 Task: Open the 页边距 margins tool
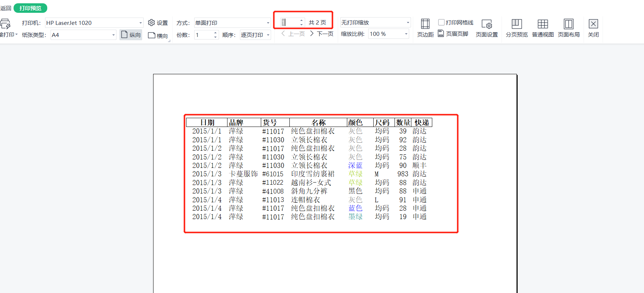coord(425,28)
